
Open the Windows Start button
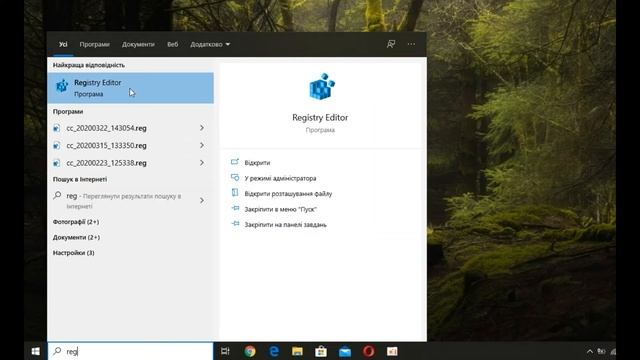click(36, 351)
